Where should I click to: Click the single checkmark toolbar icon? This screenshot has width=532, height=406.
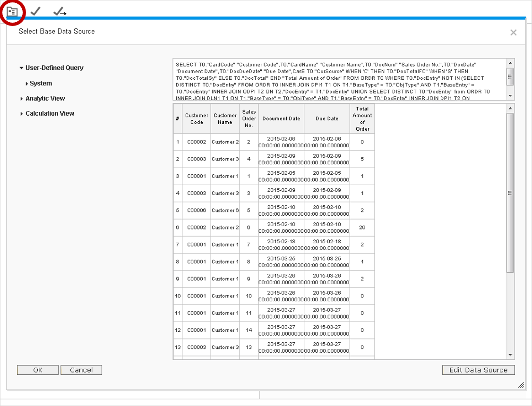[x=35, y=11]
